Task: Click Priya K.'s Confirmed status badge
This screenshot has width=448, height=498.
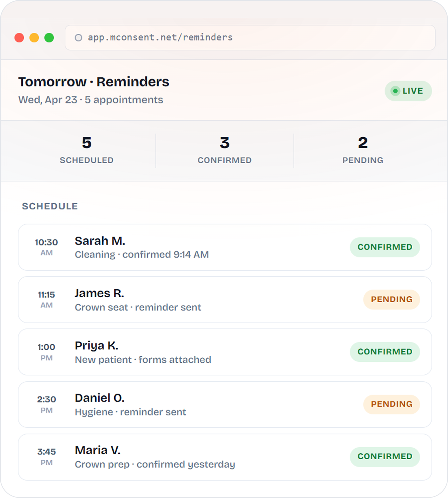Action: pyautogui.click(x=385, y=352)
